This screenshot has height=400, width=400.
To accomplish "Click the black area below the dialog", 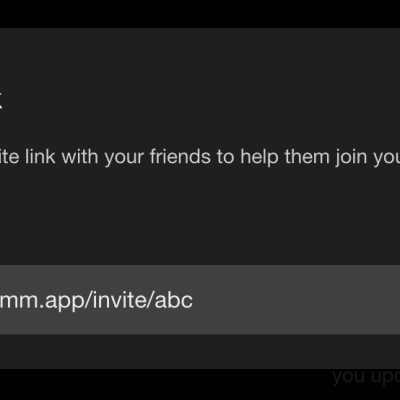I will 167,384.
